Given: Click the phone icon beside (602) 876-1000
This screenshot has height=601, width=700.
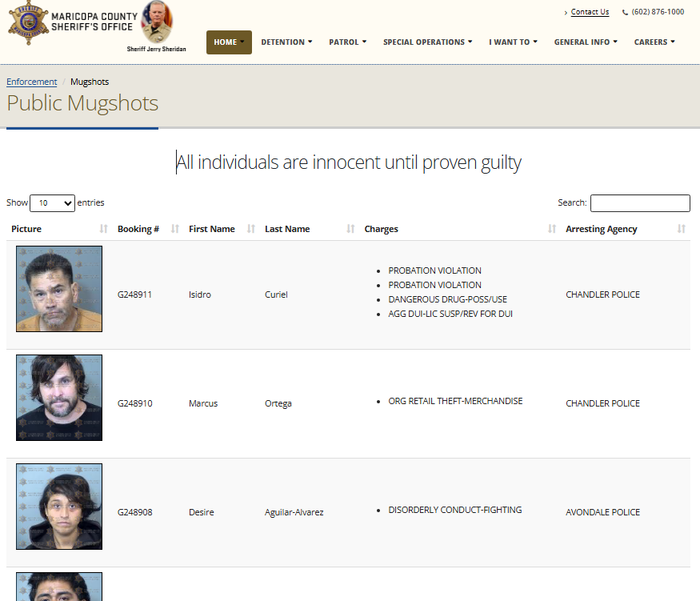Looking at the screenshot, I should click(x=625, y=13).
